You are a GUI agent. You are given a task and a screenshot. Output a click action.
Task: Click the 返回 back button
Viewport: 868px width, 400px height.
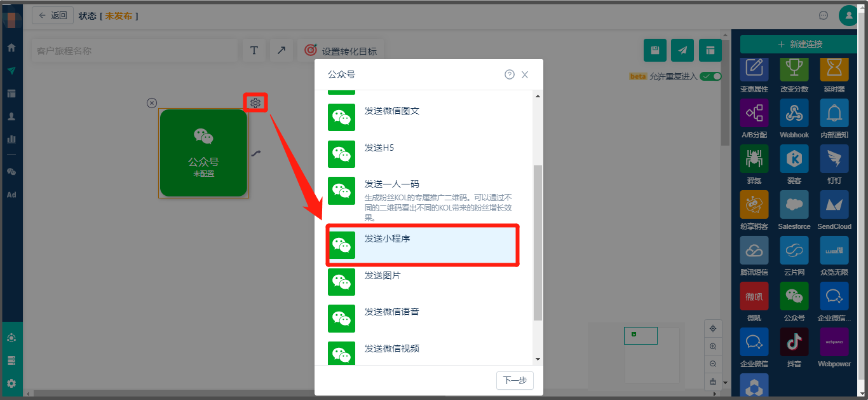(53, 16)
